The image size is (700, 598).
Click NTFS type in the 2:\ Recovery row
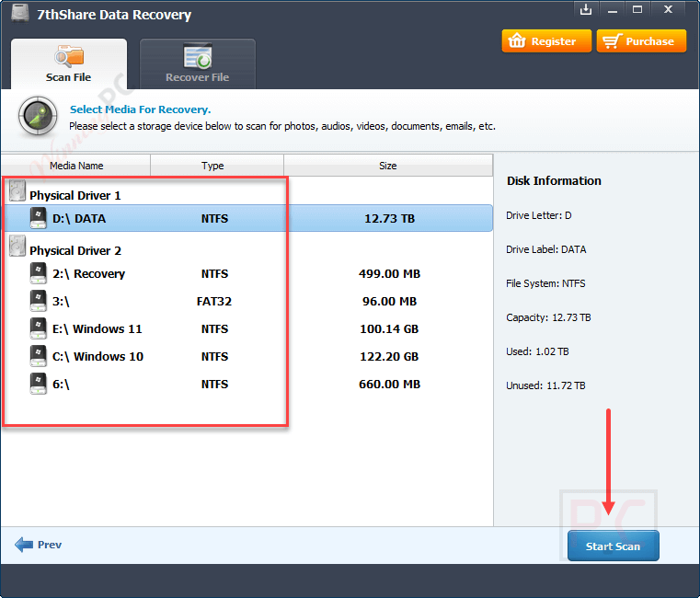tap(214, 274)
